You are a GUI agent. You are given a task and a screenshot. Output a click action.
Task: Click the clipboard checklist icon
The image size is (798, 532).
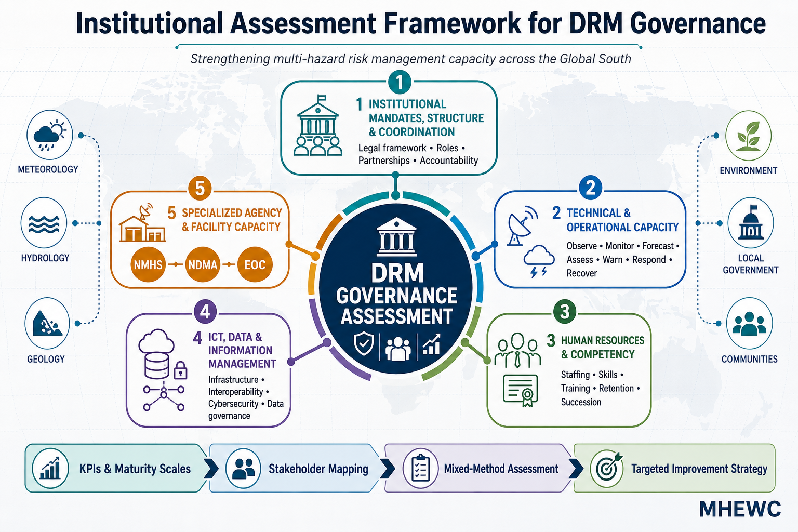[x=420, y=468]
